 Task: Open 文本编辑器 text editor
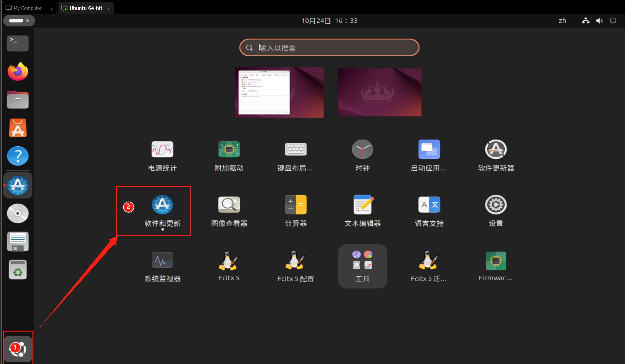pos(362,205)
